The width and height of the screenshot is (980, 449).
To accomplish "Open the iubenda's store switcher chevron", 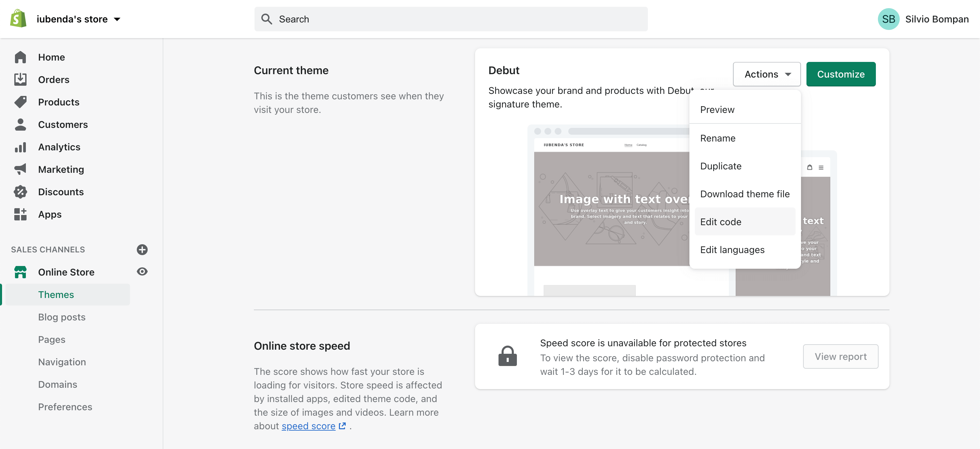I will pos(117,19).
